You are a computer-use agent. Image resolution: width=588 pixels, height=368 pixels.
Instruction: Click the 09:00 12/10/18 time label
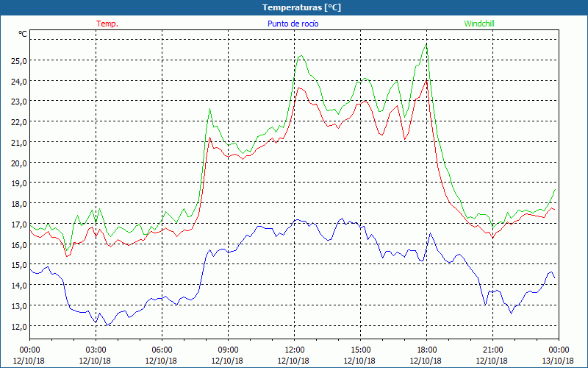tap(228, 355)
